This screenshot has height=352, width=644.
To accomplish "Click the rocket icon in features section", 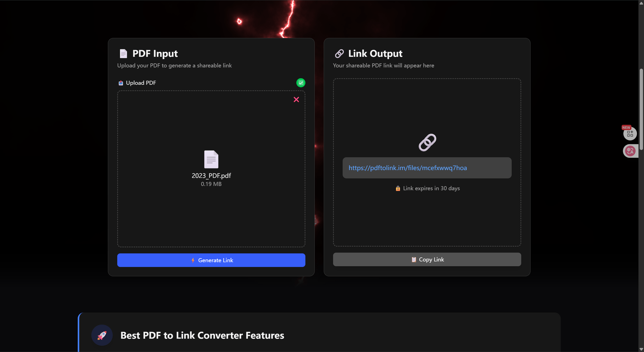I will [x=102, y=335].
